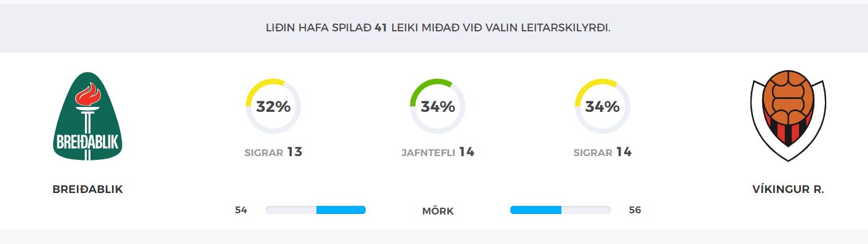
Task: Click the 32% percentage text
Action: 273,107
